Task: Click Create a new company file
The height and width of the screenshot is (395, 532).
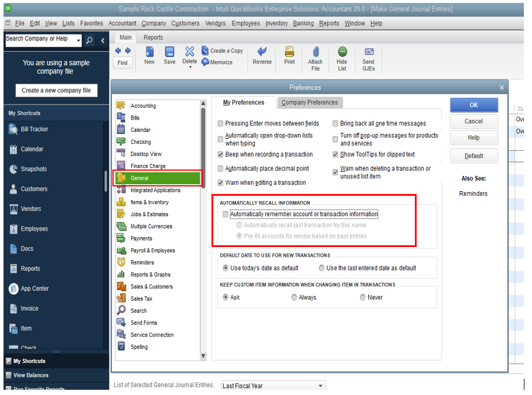Action: pyautogui.click(x=57, y=90)
